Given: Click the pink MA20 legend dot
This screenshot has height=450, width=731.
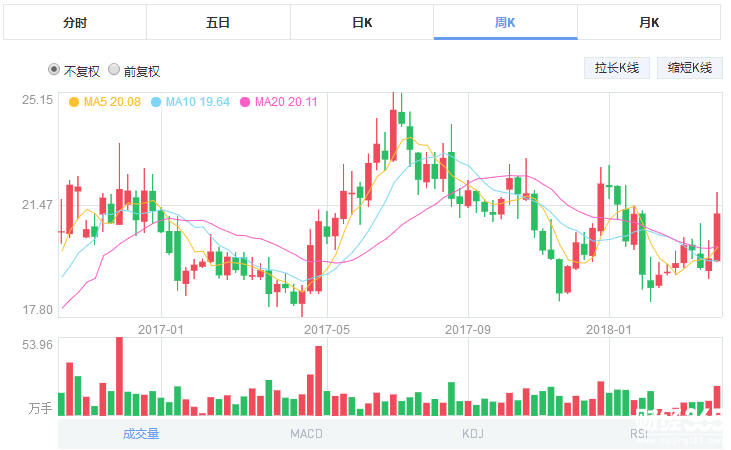Looking at the screenshot, I should click(x=246, y=102).
